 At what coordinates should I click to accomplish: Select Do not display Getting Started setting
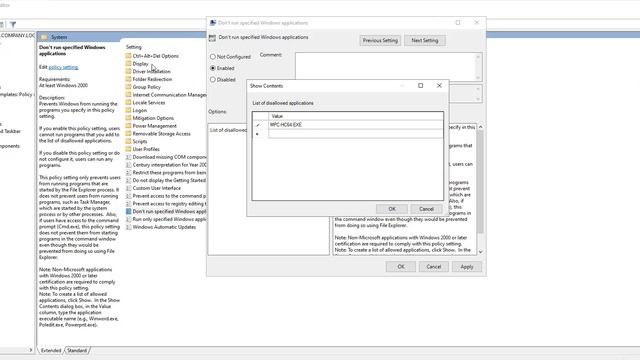tap(166, 180)
